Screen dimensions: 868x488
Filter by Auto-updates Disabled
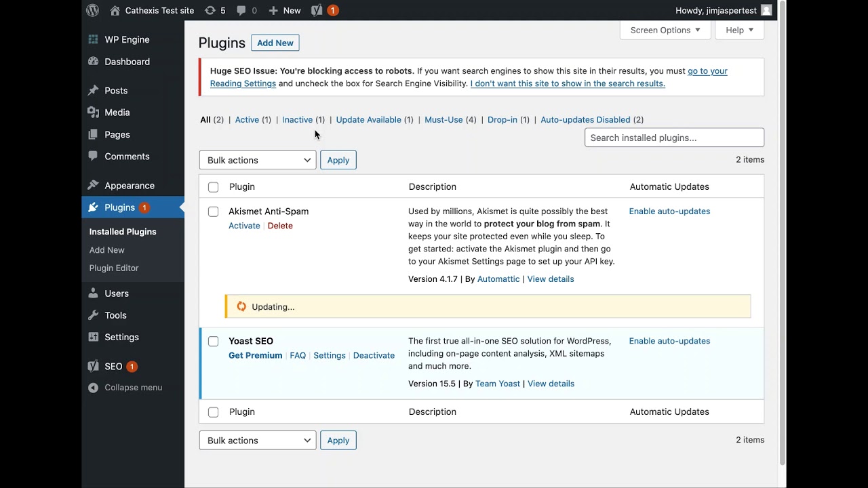[x=585, y=119]
